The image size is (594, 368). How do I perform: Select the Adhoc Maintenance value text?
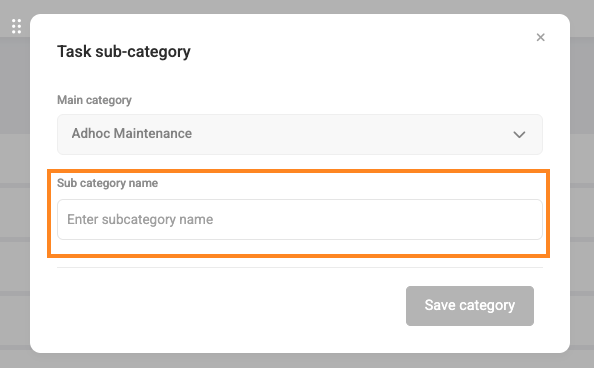(132, 133)
